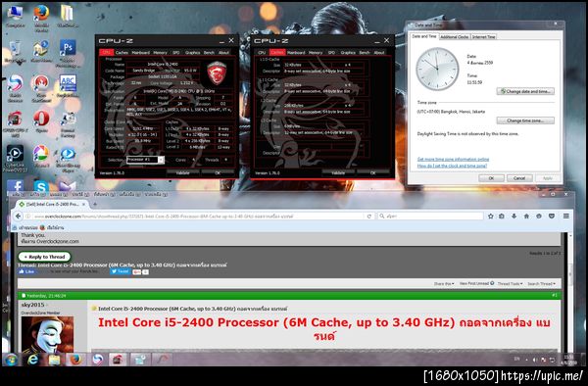Click sky2015's Guy Fawkes mask avatar
Viewport: 588px width, 386px height.
click(x=48, y=334)
